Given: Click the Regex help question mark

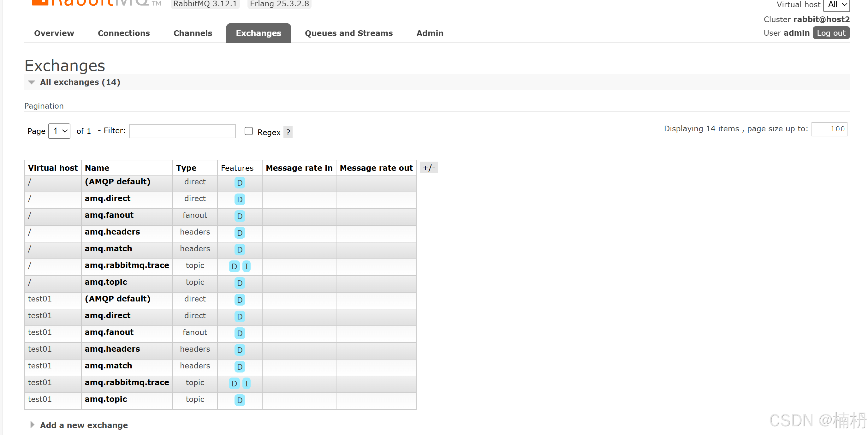Looking at the screenshot, I should [288, 132].
